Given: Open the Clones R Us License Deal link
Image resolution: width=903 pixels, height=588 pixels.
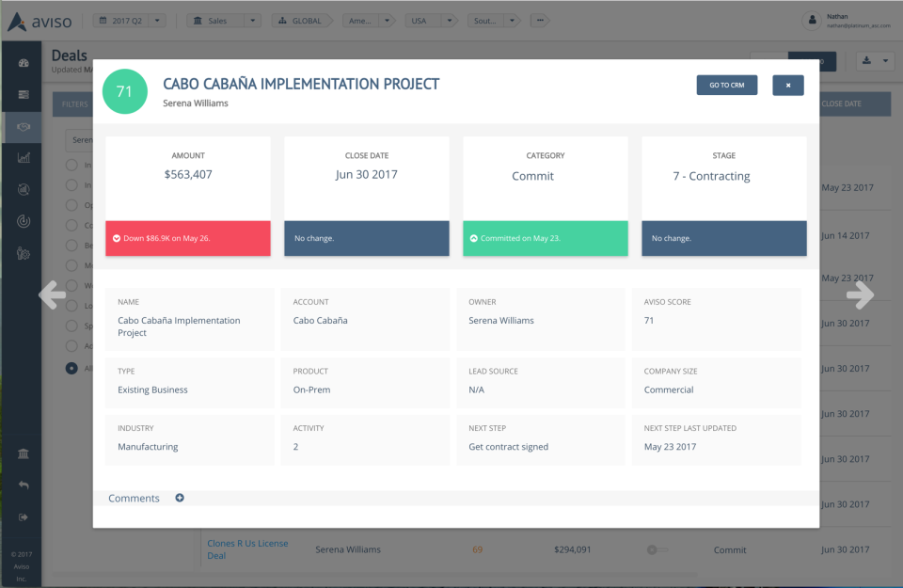Looking at the screenshot, I should pos(247,549).
